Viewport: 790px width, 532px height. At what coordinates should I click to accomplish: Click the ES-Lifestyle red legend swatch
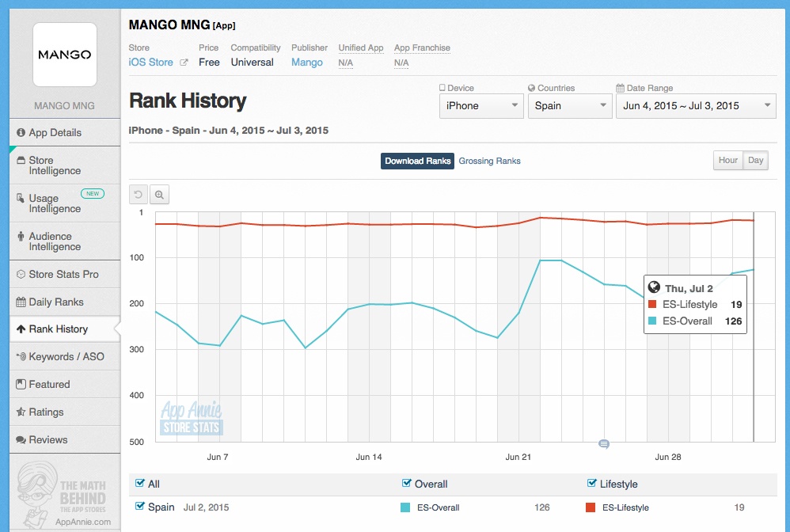[x=591, y=507]
